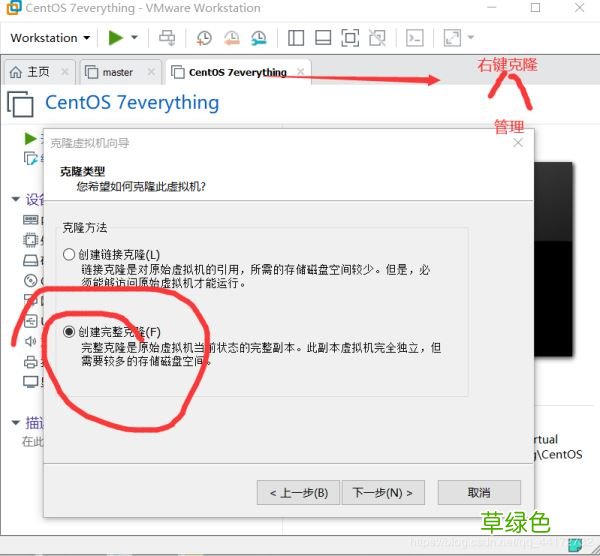This screenshot has width=600, height=556.
Task: Collapse the 设备 devices section arrow
Action: click(16, 199)
